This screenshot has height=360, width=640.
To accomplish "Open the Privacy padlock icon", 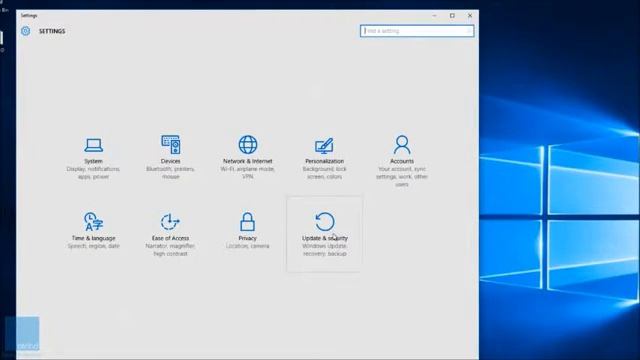I will pos(247,222).
